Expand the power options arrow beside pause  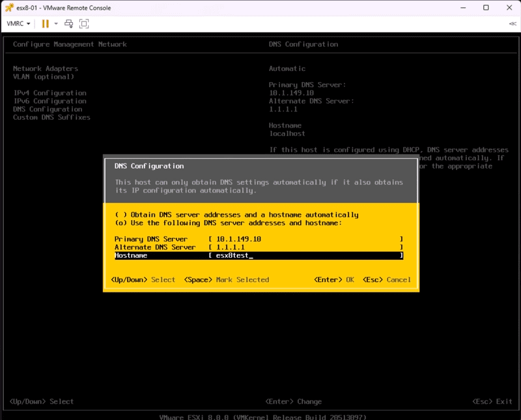[56, 23]
